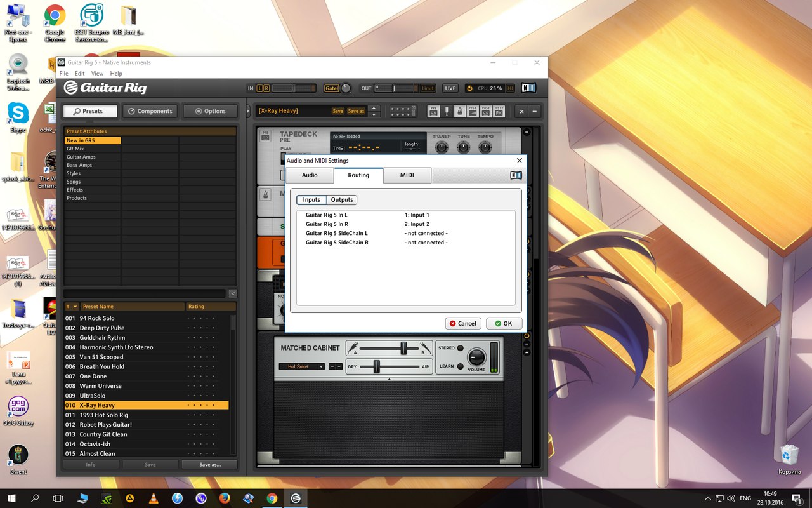
Task: Select the Inputs routing toggle
Action: [x=311, y=200]
